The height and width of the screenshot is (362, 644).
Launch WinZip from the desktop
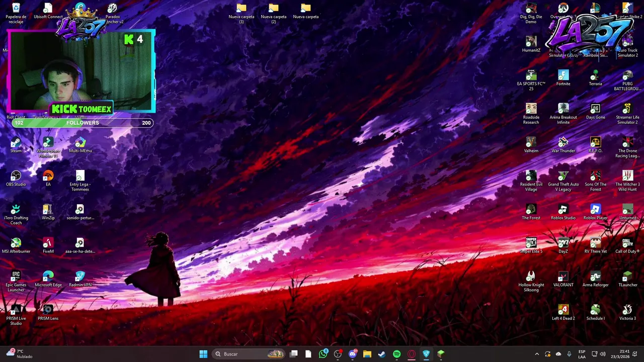(48, 212)
